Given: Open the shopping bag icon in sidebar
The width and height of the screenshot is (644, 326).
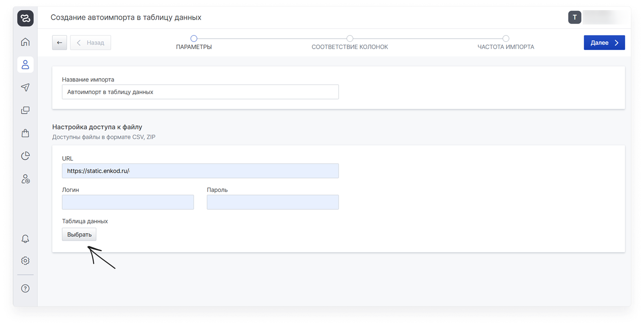Looking at the screenshot, I should pyautogui.click(x=25, y=133).
